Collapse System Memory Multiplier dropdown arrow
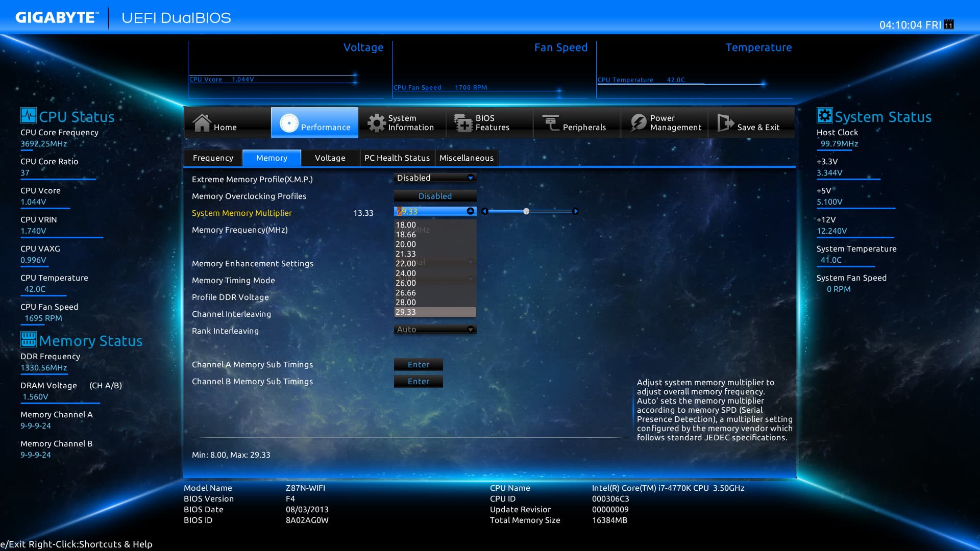 [x=470, y=211]
